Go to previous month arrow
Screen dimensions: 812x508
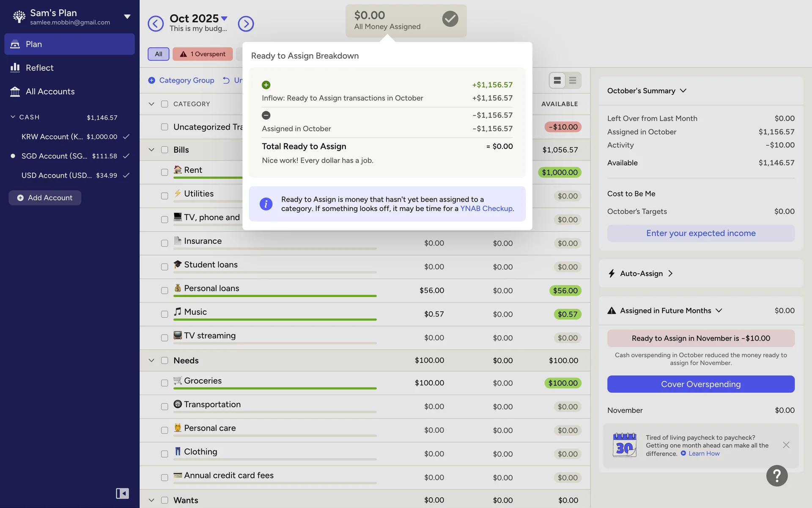156,24
